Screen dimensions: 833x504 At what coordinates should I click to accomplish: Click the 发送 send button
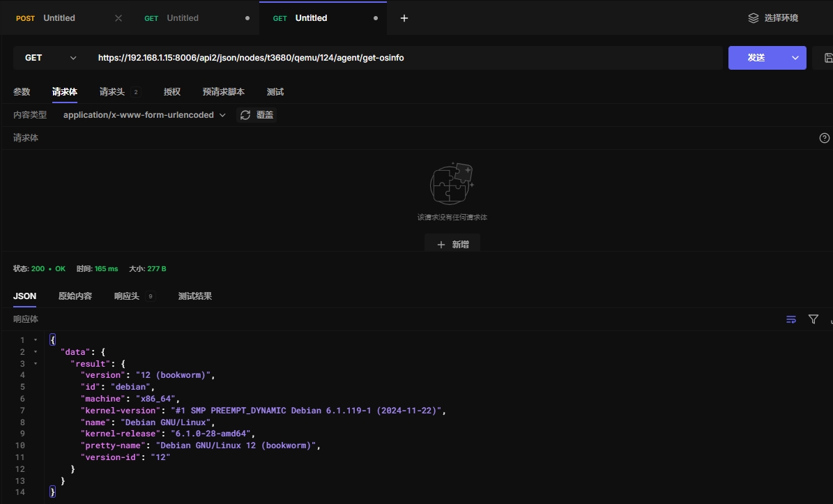(x=756, y=58)
